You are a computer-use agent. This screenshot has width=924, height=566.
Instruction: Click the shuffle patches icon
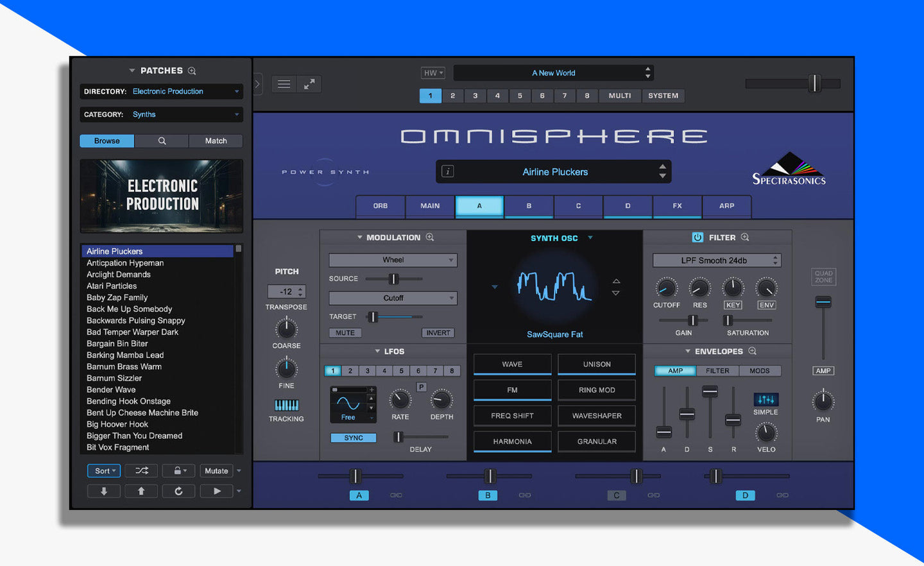141,471
